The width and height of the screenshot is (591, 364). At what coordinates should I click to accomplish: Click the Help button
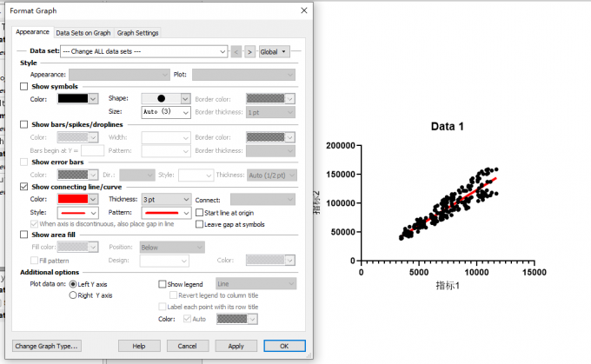pyautogui.click(x=139, y=346)
